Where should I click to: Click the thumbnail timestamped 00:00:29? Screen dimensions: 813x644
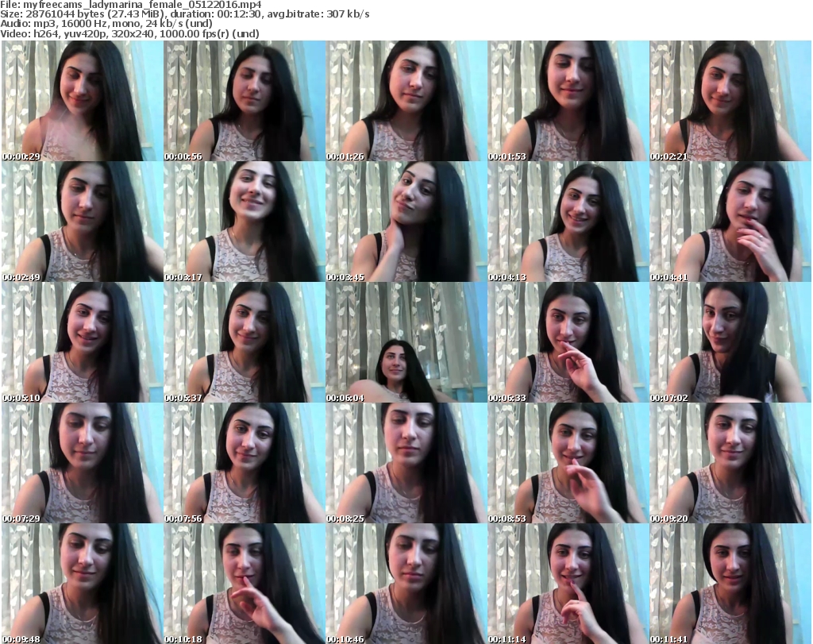tap(82, 102)
